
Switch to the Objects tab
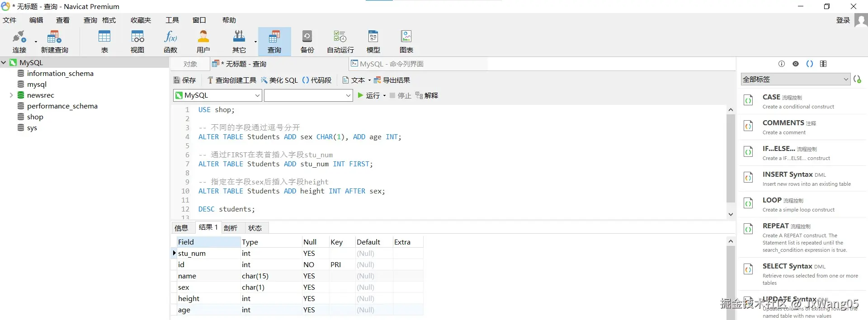tap(190, 64)
